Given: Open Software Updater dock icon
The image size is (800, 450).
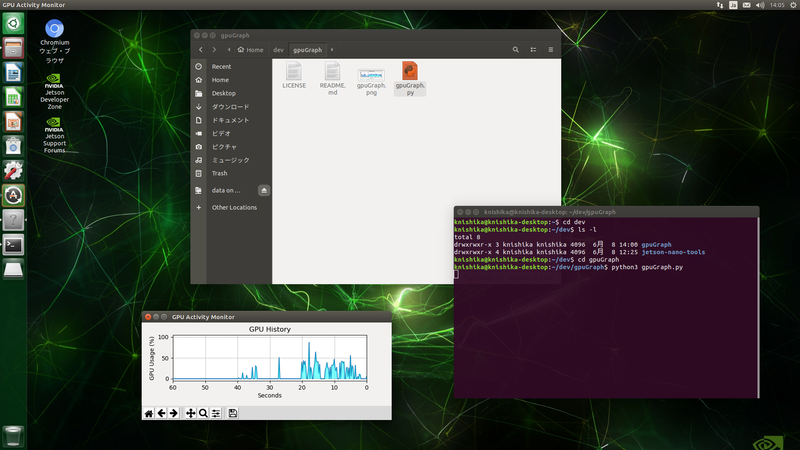Looking at the screenshot, I should coord(13,195).
